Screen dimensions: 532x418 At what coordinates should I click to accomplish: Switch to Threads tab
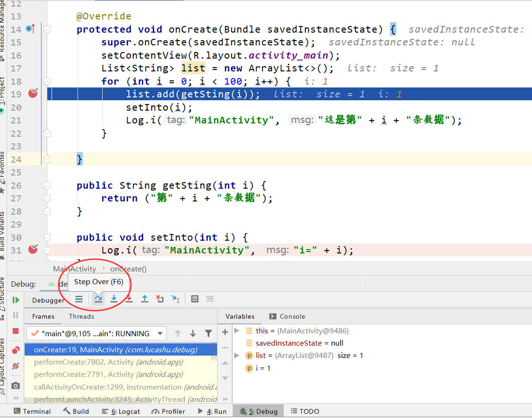coord(81,316)
